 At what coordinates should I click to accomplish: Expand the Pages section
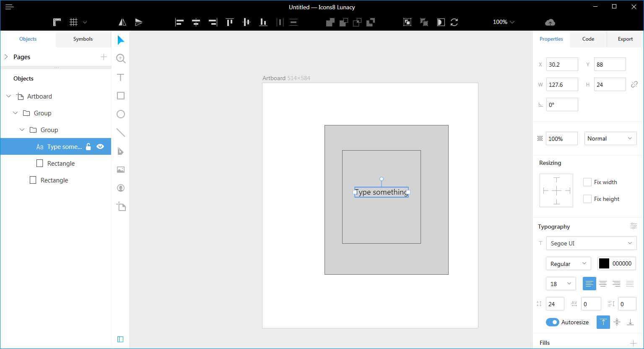click(6, 57)
